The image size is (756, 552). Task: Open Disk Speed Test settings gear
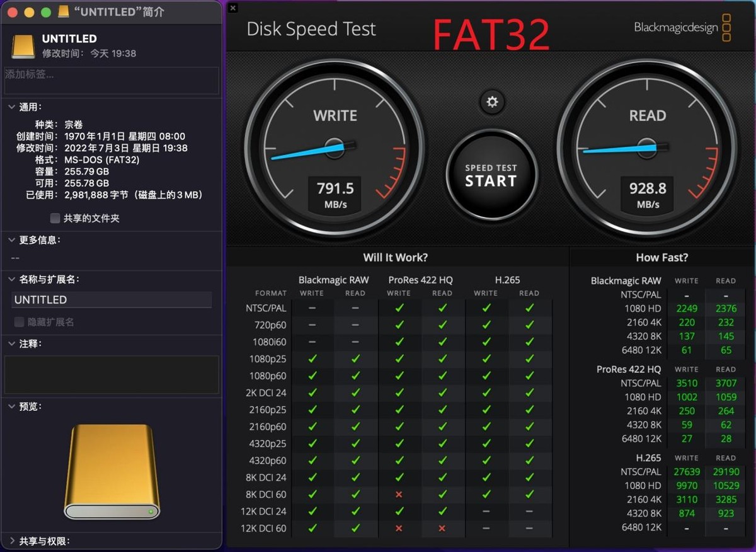coord(492,102)
